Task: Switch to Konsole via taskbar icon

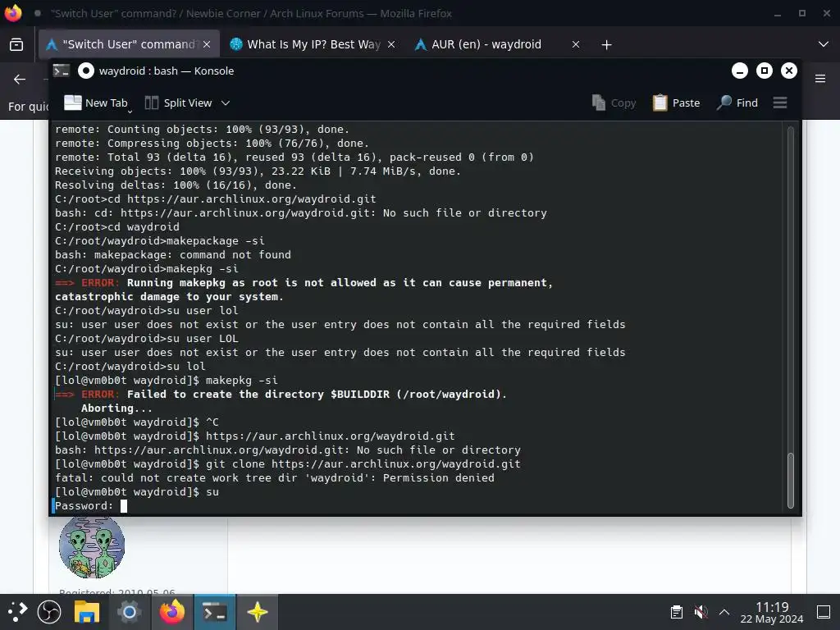Action: [214, 612]
